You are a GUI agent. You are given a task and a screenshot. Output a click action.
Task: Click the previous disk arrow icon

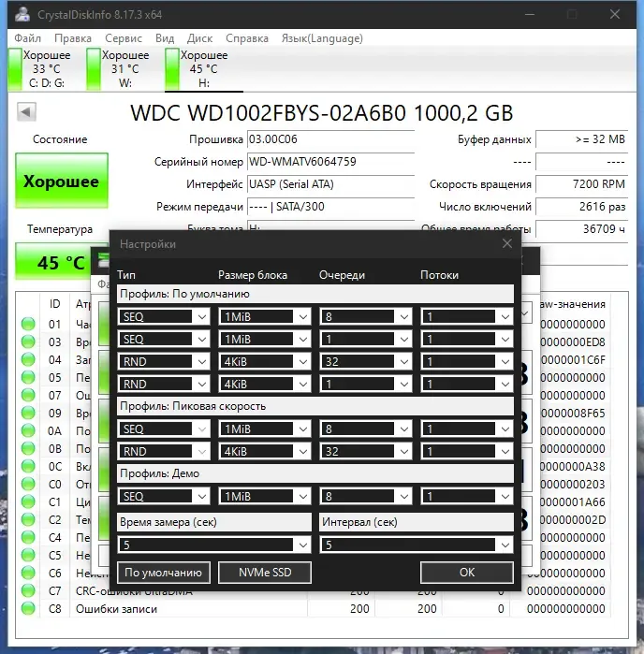[x=26, y=111]
